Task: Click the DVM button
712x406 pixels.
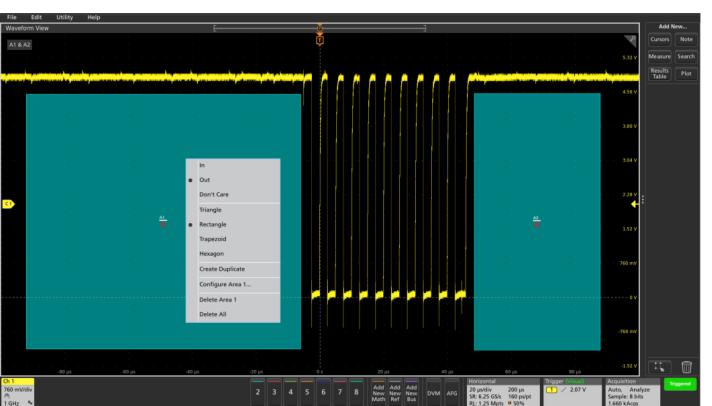Action: (433, 393)
